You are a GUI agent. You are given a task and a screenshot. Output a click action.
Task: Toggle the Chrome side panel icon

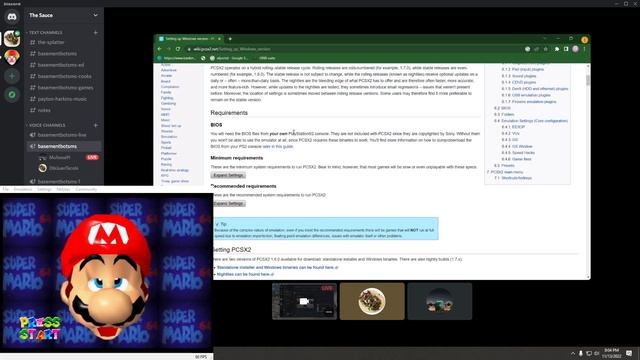click(x=566, y=49)
